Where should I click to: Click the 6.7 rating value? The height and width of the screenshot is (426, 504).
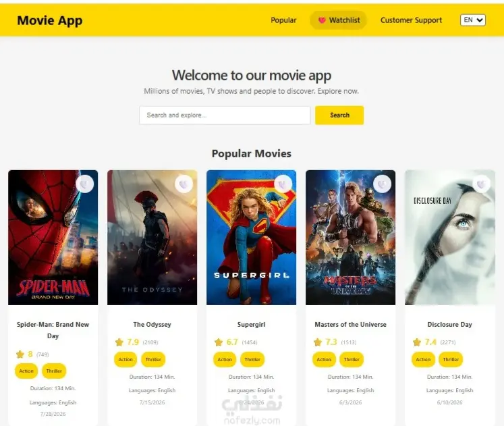pos(232,342)
